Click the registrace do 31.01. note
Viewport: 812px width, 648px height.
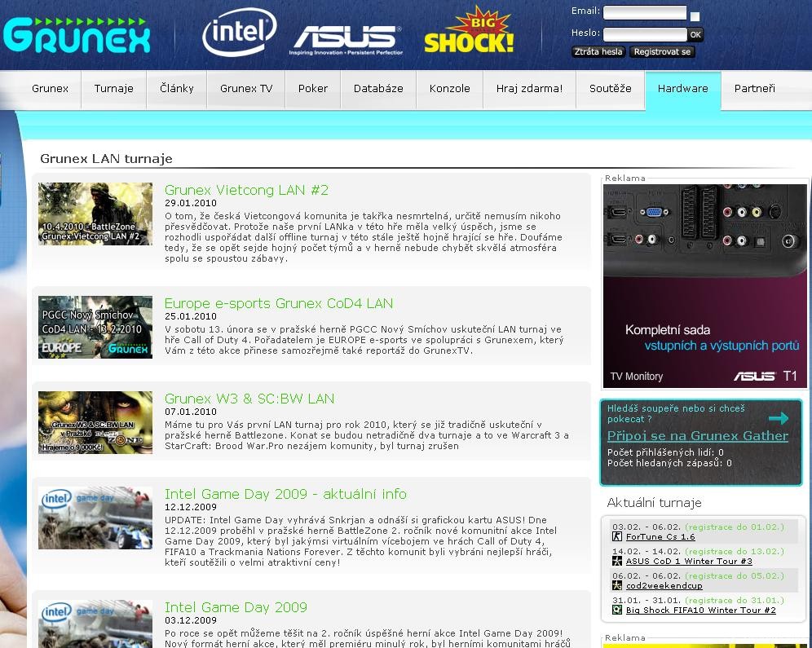tap(735, 601)
